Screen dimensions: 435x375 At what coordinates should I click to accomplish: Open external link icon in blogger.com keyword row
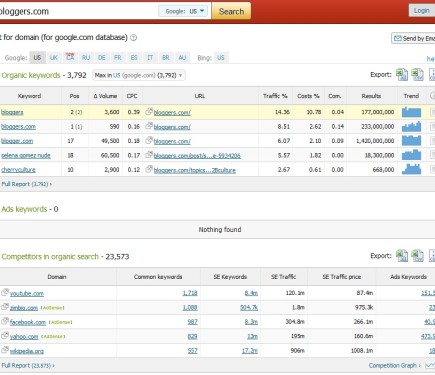[149, 140]
